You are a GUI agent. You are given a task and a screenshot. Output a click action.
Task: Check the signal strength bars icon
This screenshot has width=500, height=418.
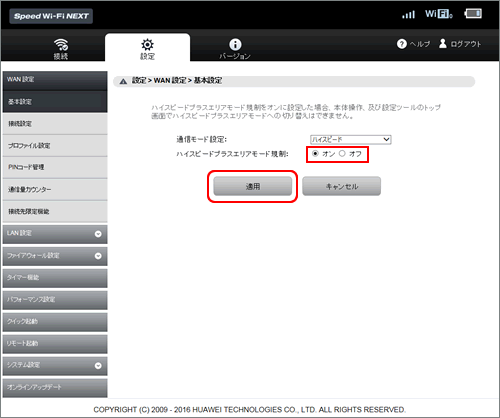click(x=408, y=14)
